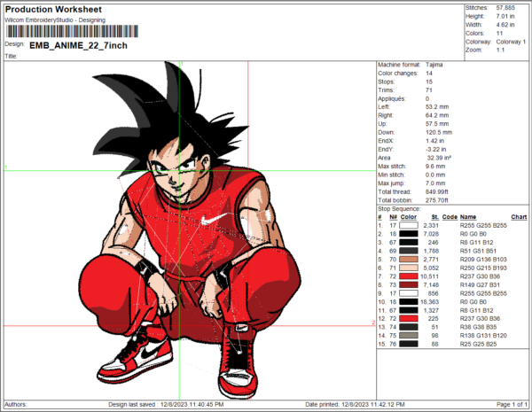The image size is (532, 412).
Task: Select the Wilcom EmbroideryStudio - Designing subtitle
Action: click(55, 20)
